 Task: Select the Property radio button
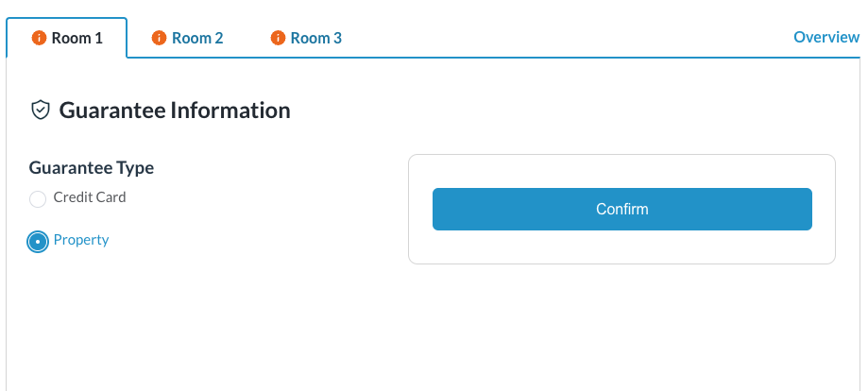click(38, 241)
